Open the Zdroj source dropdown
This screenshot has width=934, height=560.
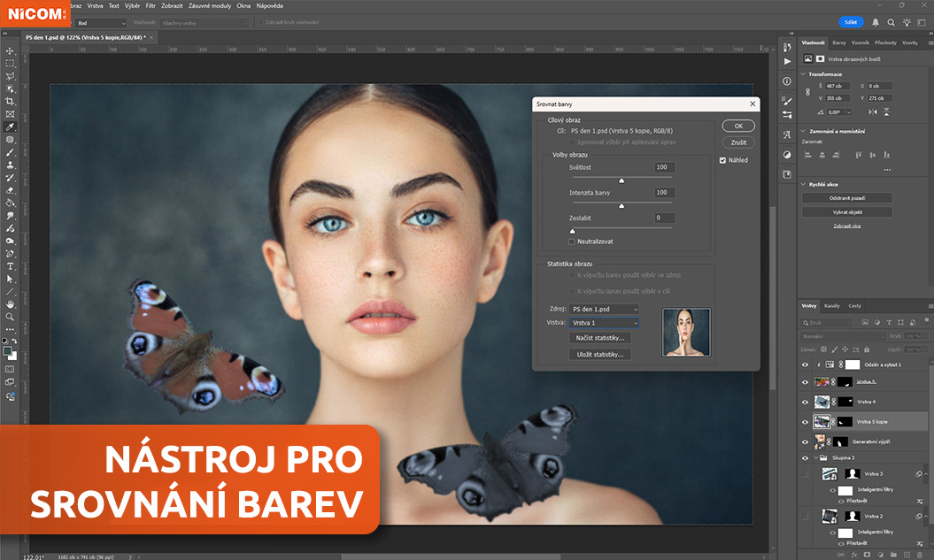coord(603,309)
